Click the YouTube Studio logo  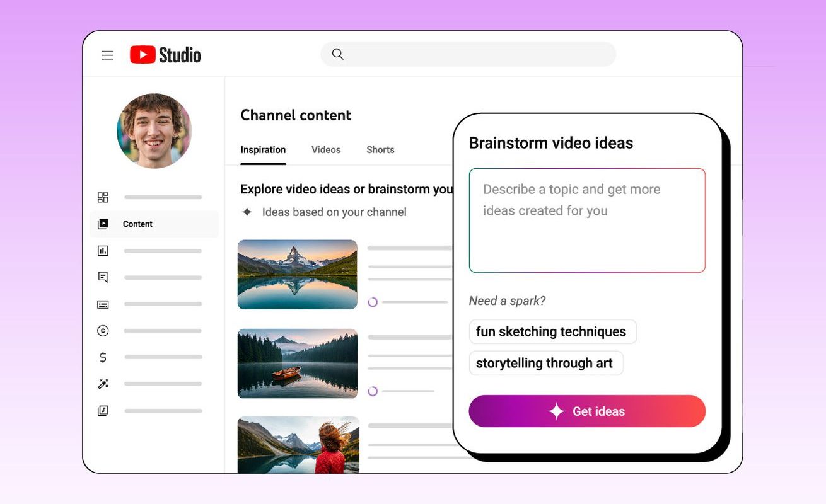pos(165,55)
